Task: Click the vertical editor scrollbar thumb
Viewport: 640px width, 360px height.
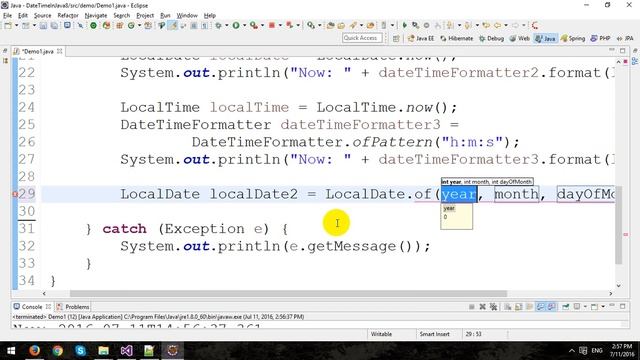Action: point(619,225)
